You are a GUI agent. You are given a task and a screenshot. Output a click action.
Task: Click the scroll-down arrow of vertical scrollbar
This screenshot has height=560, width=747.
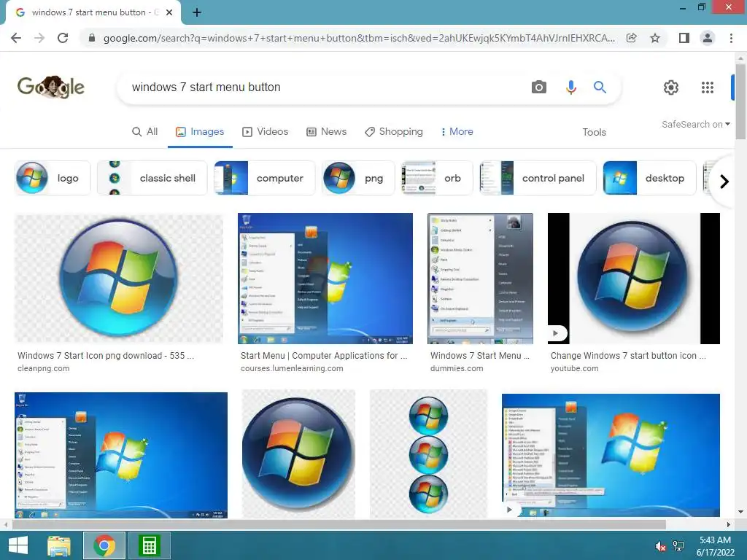tap(740, 512)
